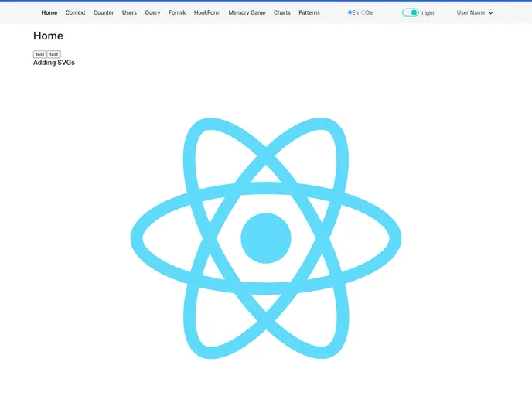Click the Adding SVGs text
Image resolution: width=532 pixels, height=396 pixels.
pos(54,62)
